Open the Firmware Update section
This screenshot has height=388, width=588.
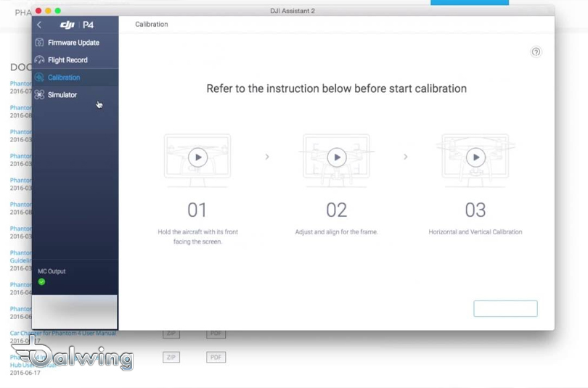pyautogui.click(x=73, y=43)
